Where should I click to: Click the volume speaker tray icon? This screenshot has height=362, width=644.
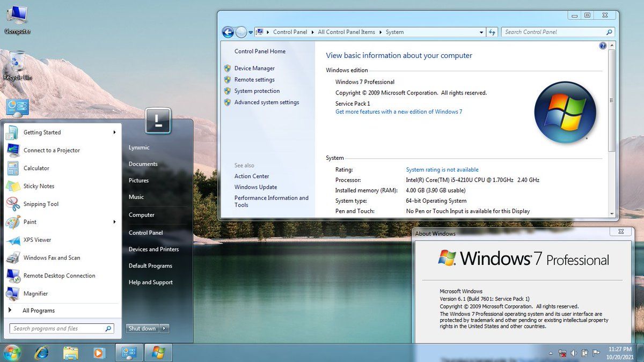(574, 353)
